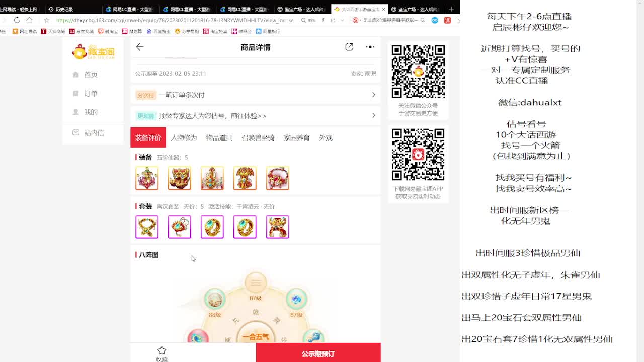This screenshot has height=362, width=644.
Task: Expand the 分次付 一笔订单多次付 row
Action: tap(256, 95)
